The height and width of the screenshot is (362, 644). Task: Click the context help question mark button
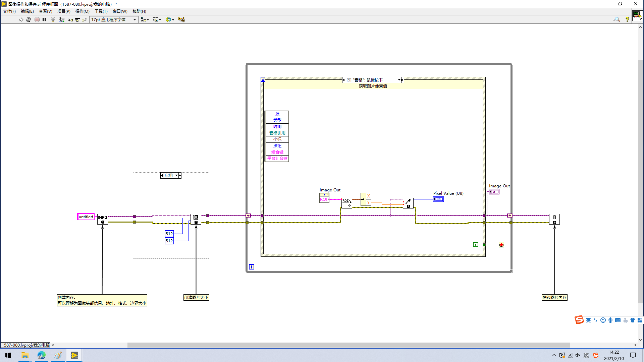(628, 19)
